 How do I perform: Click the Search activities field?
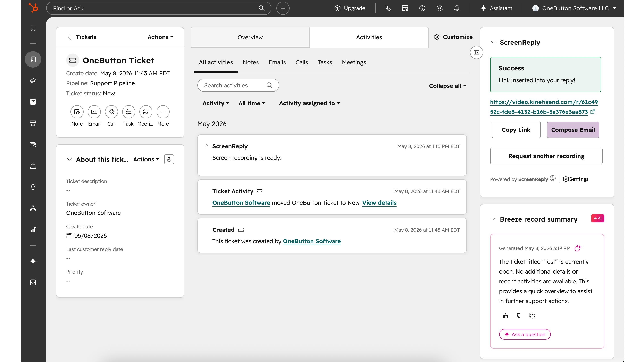[x=238, y=85]
